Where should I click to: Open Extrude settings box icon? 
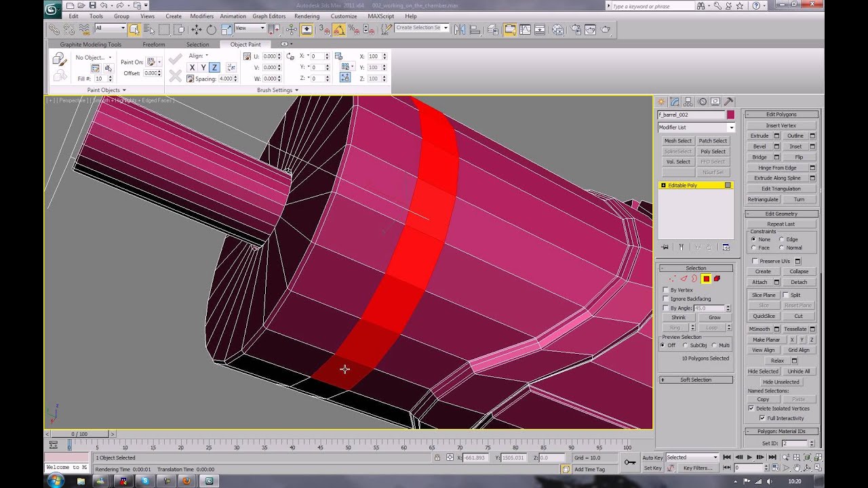[777, 136]
